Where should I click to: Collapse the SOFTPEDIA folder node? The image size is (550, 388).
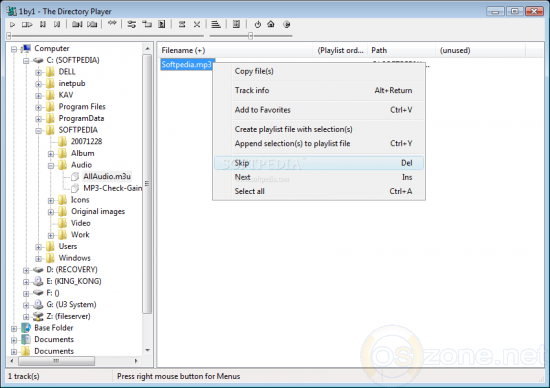click(x=38, y=131)
